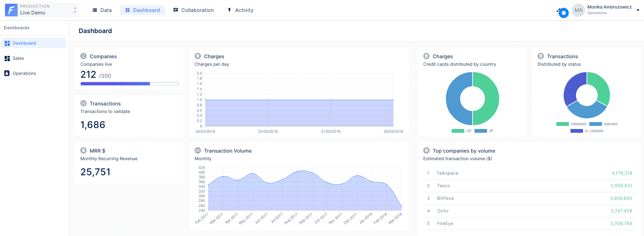This screenshot has height=236, width=644.
Task: Click the 20/03/2018 axis label
Action: [393, 132]
